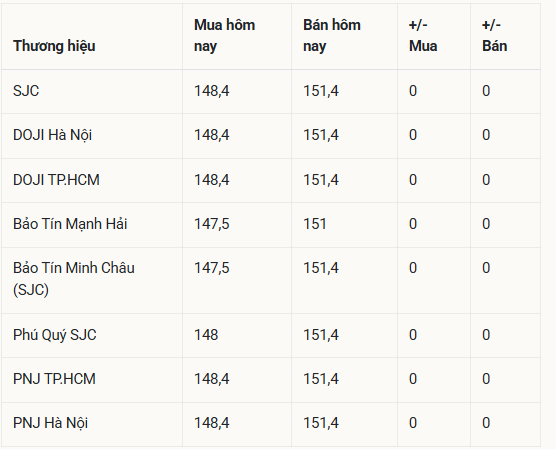The image size is (556, 449).
Task: Select the PNJ TP.HCM row label
Action: pos(54,379)
